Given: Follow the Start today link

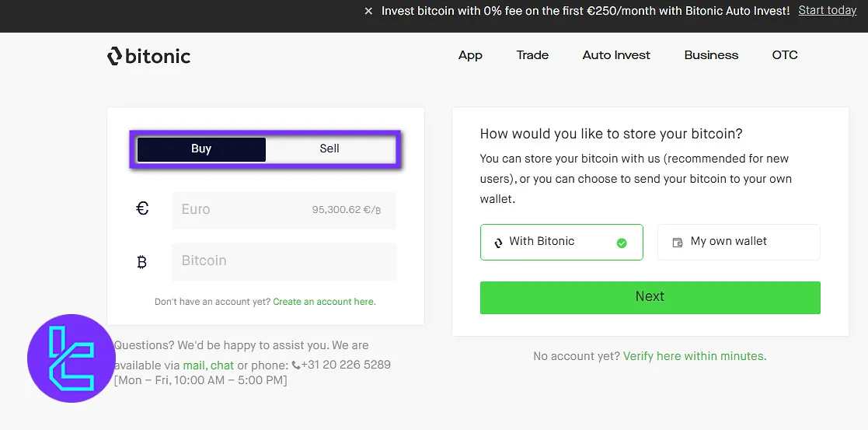Looking at the screenshot, I should coord(827,10).
